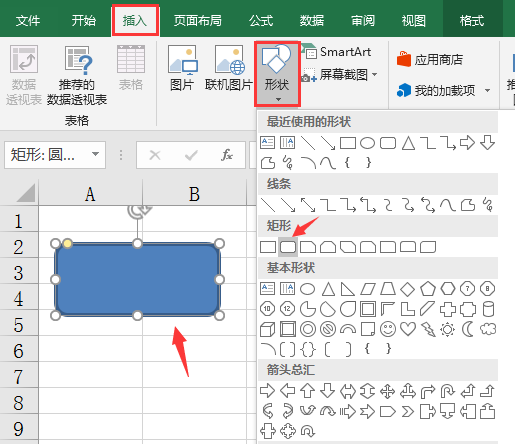The width and height of the screenshot is (515, 444).
Task: Choose the right arrow in 箭头总汇
Action: [267, 391]
